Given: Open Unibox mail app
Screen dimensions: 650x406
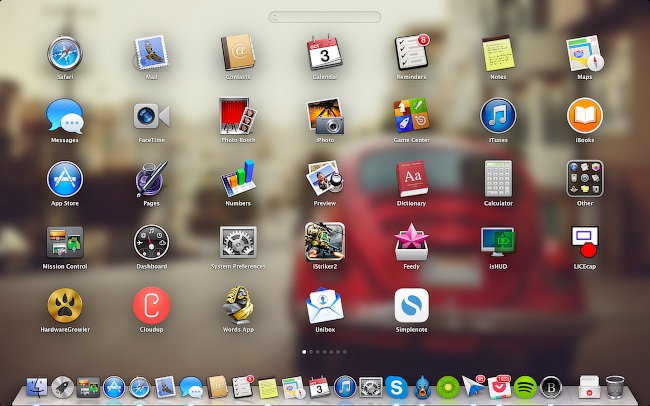Looking at the screenshot, I should [325, 306].
